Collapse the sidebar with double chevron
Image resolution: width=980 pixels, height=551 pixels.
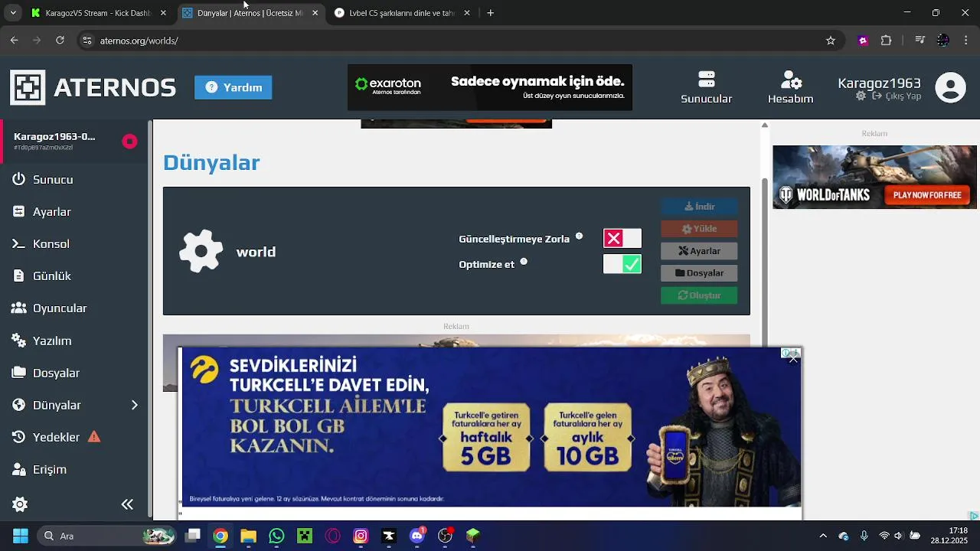pyautogui.click(x=127, y=504)
